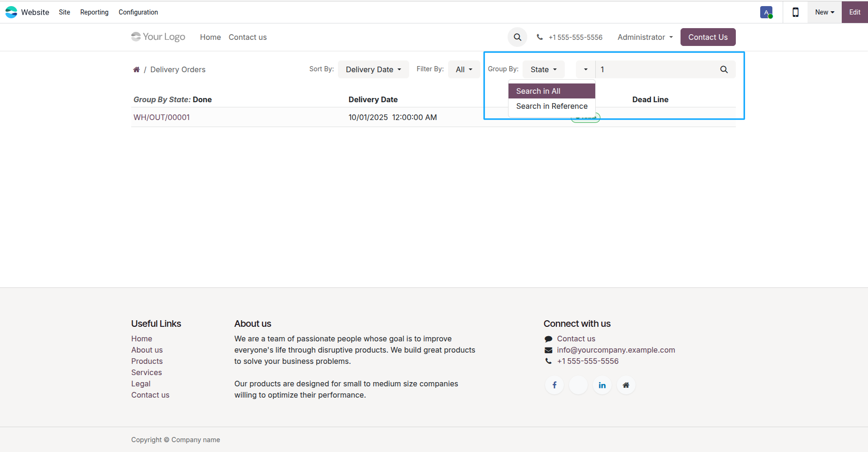Click footer About us link

coord(147,350)
